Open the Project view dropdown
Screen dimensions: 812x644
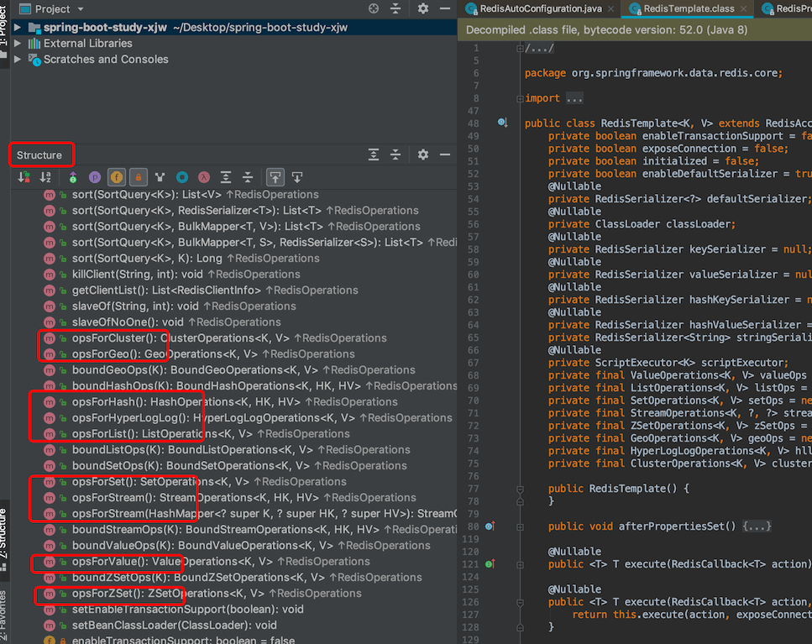point(81,9)
